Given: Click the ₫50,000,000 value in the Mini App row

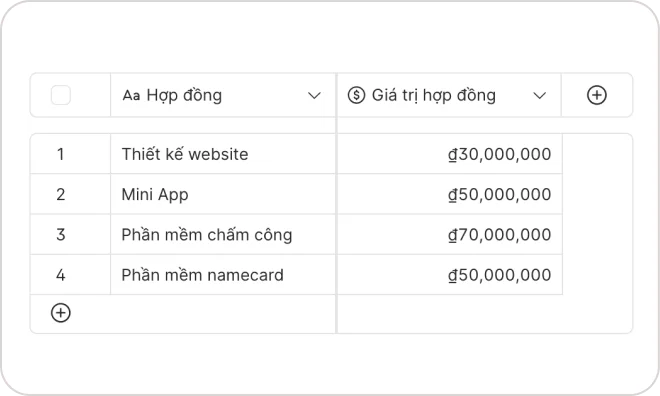Looking at the screenshot, I should [450, 194].
